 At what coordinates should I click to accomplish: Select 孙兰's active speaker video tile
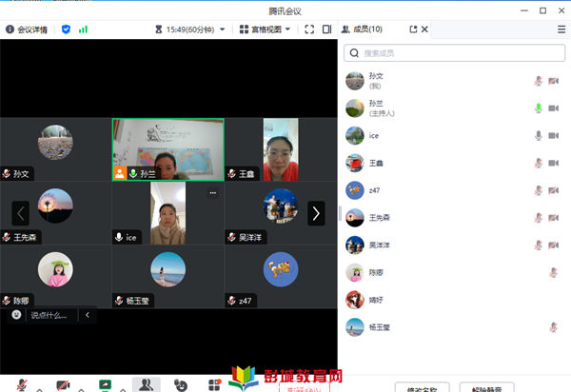[167, 149]
